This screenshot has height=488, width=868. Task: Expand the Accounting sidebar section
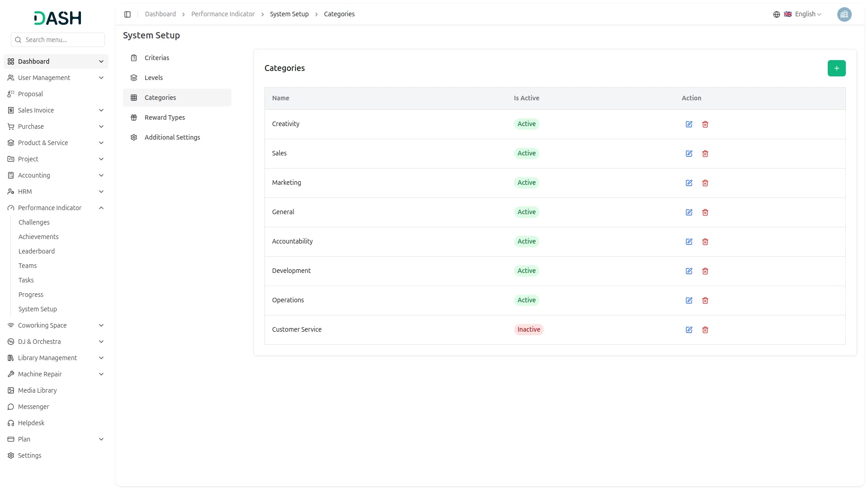pyautogui.click(x=101, y=175)
